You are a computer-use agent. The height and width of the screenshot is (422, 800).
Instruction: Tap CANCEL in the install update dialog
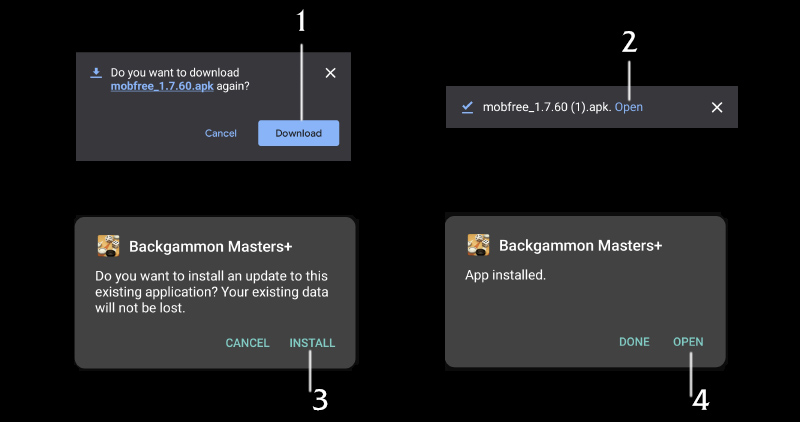[x=247, y=343]
